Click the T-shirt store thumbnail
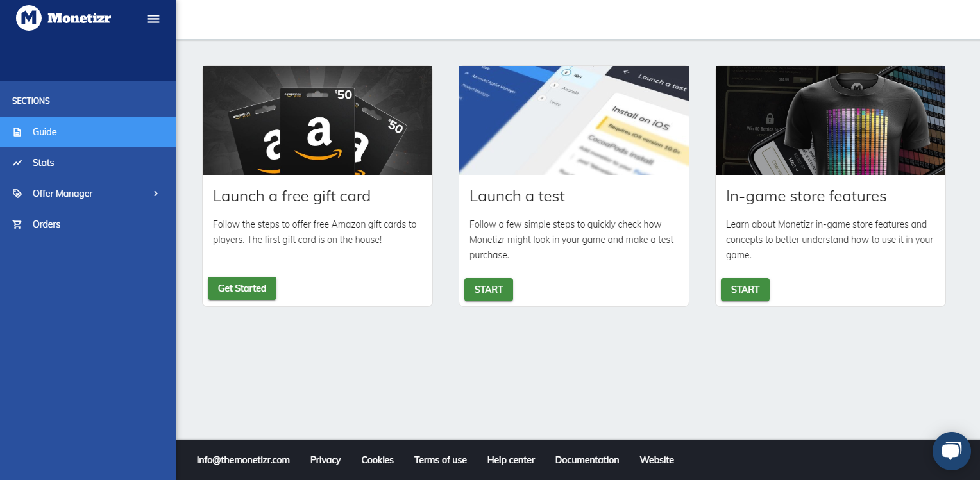This screenshot has height=480, width=980. [x=831, y=120]
